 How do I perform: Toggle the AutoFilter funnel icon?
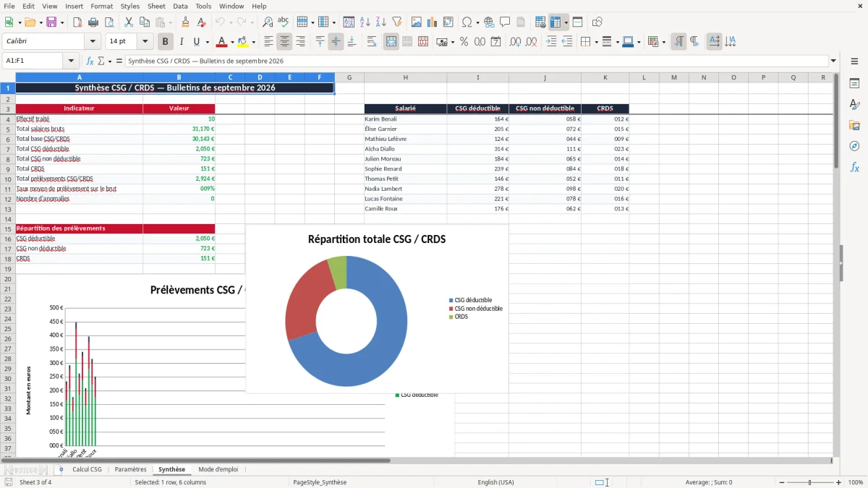397,22
